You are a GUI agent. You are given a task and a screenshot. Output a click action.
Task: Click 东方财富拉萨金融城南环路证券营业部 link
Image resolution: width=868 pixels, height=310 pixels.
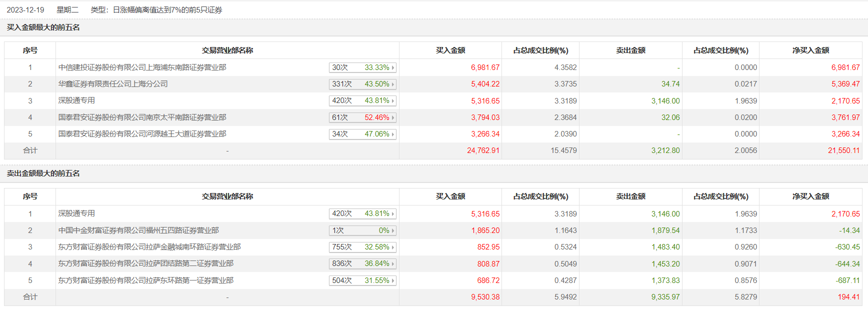(x=149, y=247)
